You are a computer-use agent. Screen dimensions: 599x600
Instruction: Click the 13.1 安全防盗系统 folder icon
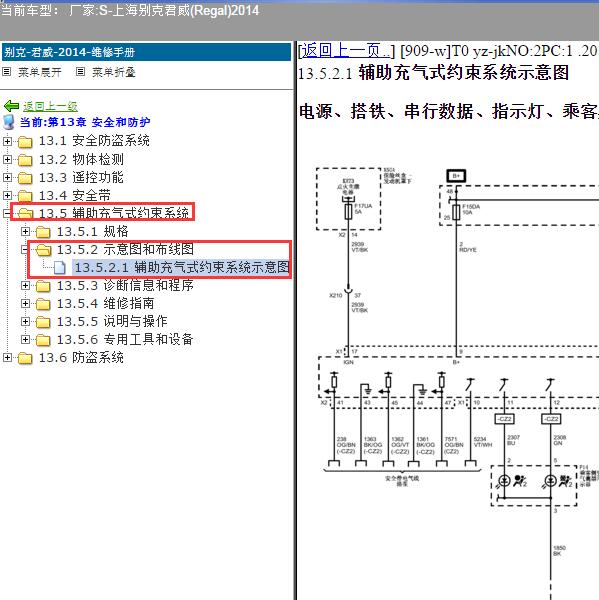pos(25,142)
